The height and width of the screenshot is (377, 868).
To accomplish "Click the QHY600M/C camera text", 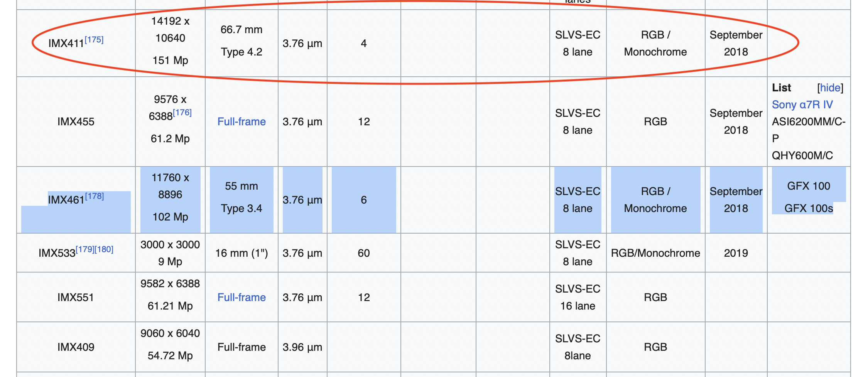I will [x=802, y=155].
